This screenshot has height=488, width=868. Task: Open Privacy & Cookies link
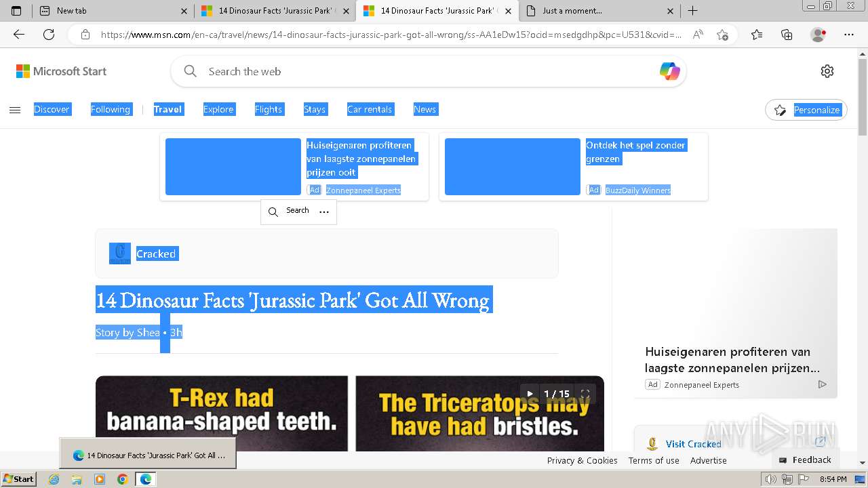(x=582, y=460)
